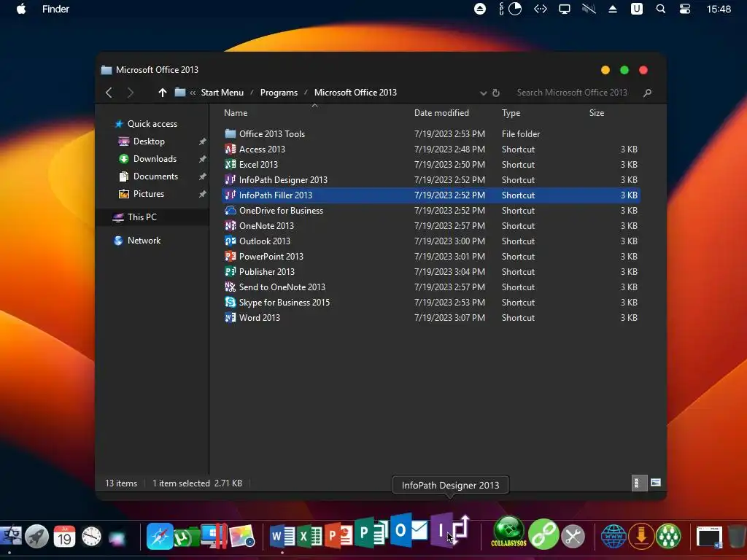Open Safari compass icon in dock
Screen dimensions: 747x560
[x=160, y=537]
